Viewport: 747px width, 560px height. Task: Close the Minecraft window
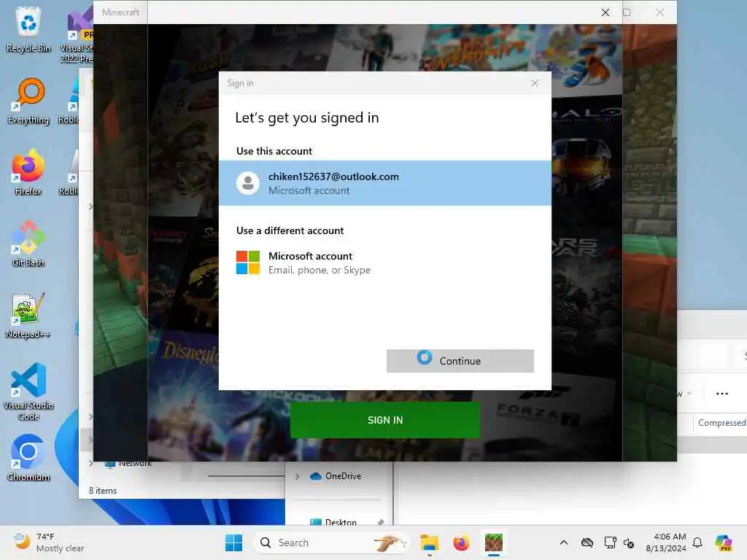coord(659,12)
